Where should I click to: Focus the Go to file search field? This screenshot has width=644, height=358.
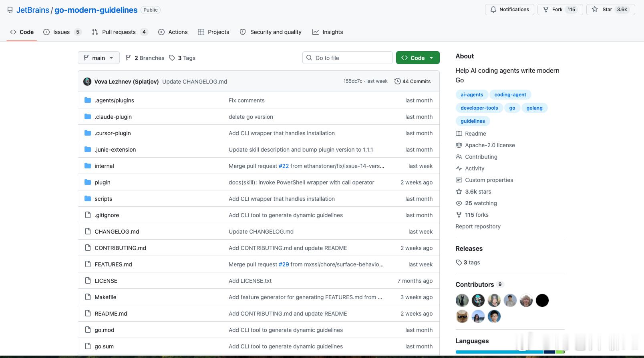coord(348,58)
